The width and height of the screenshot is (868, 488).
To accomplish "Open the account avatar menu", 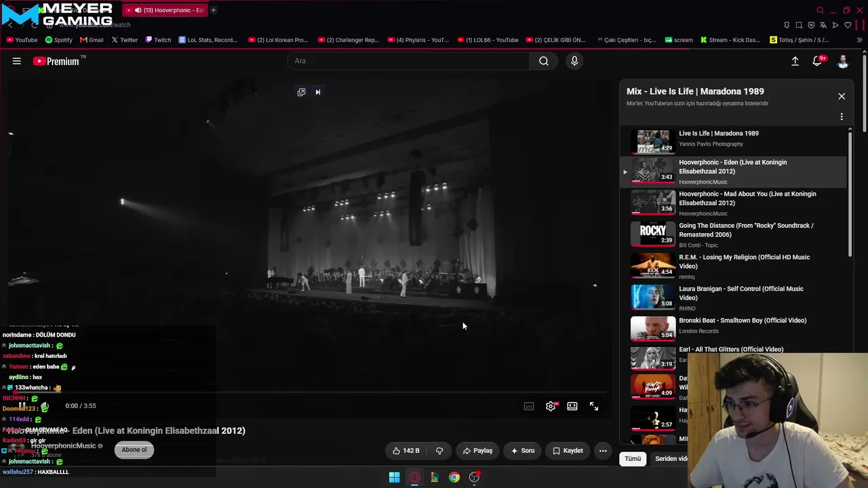I will point(843,61).
